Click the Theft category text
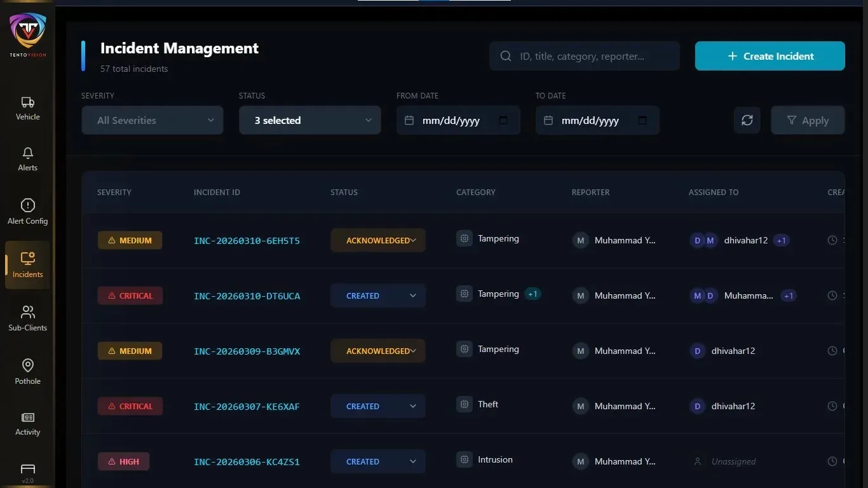This screenshot has height=488, width=868. pos(488,404)
